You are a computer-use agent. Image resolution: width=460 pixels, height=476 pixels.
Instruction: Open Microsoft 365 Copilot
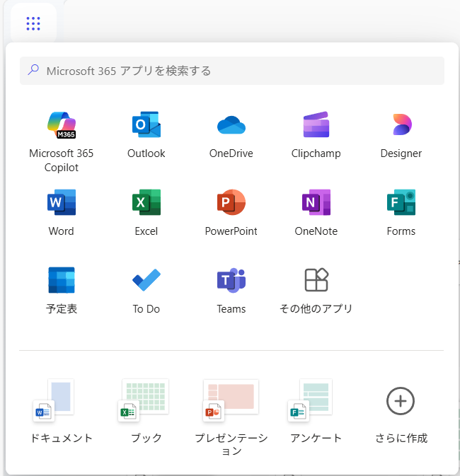click(x=62, y=142)
